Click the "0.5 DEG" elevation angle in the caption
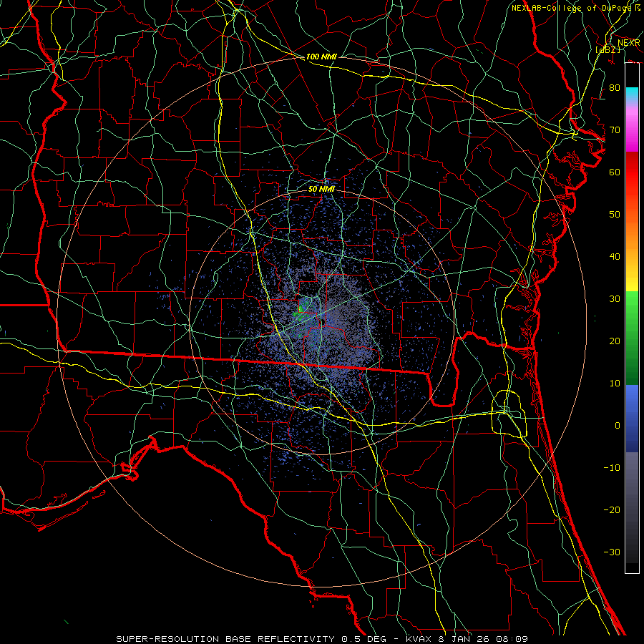 (364, 639)
